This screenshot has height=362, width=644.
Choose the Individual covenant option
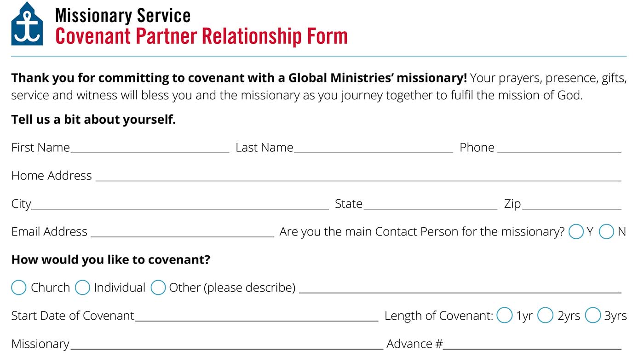tap(82, 287)
